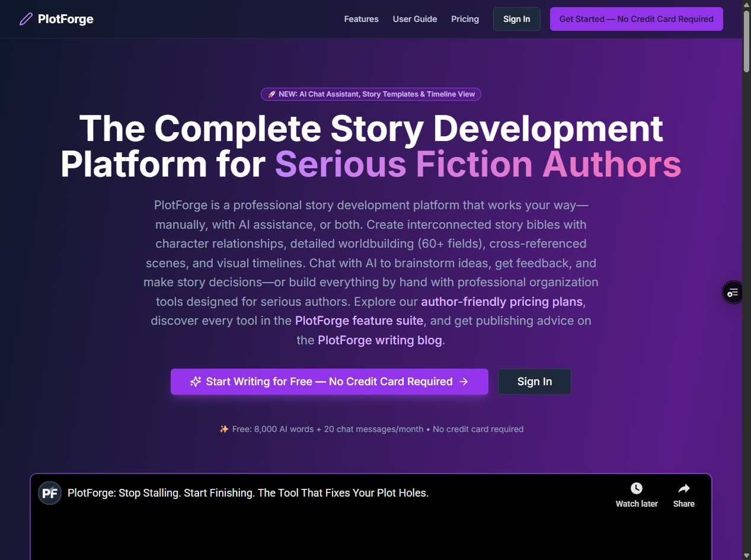Click the Watch later clock icon on the video

coord(636,488)
